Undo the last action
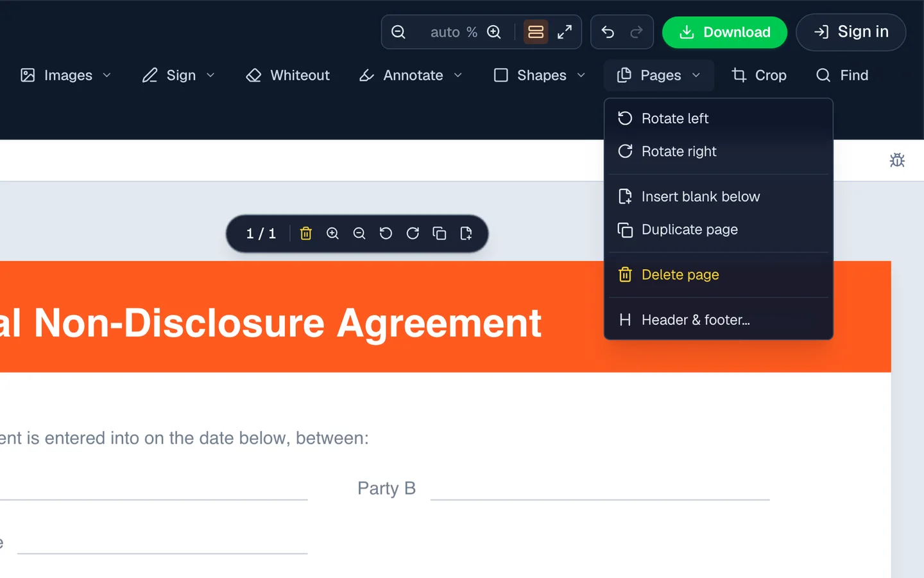 coord(608,32)
